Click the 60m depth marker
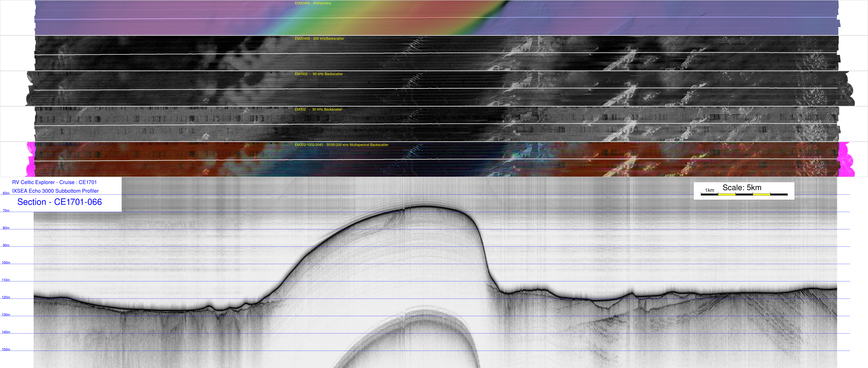Viewport: 868px width, 368px height. point(6,194)
